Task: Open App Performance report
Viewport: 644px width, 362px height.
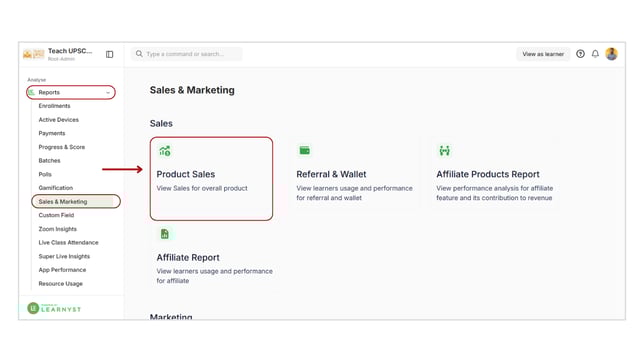Action: [x=62, y=270]
